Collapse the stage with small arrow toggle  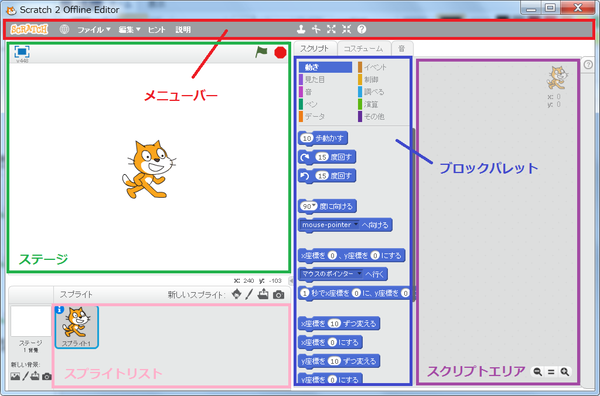[291, 281]
